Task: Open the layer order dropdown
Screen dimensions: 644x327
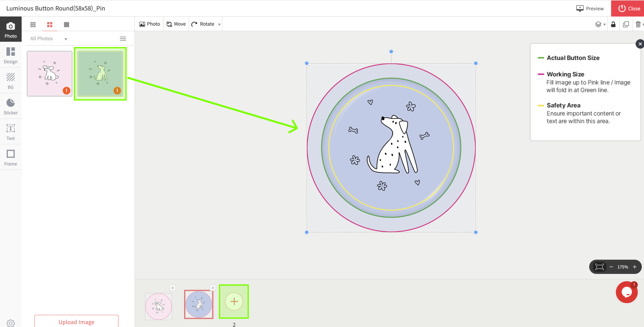Action: [600, 24]
